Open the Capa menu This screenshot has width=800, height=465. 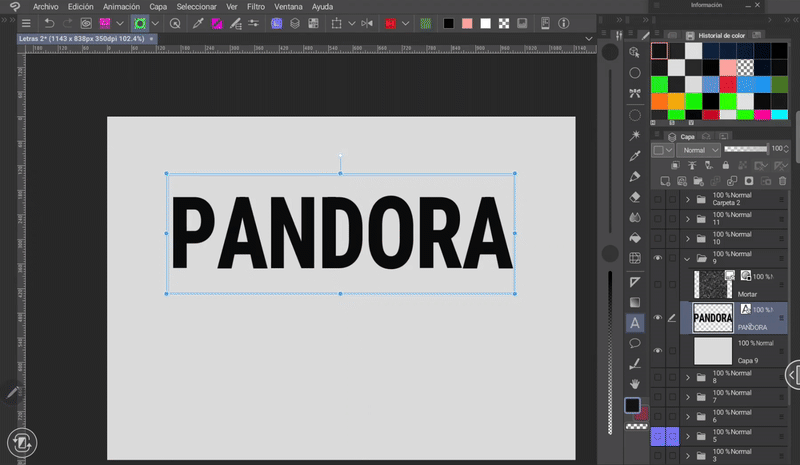158,6
